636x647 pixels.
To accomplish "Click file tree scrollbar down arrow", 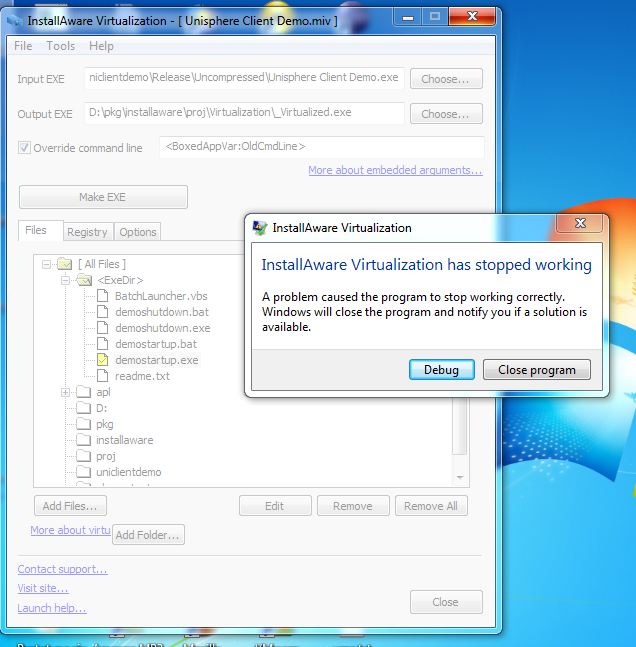I will click(460, 477).
